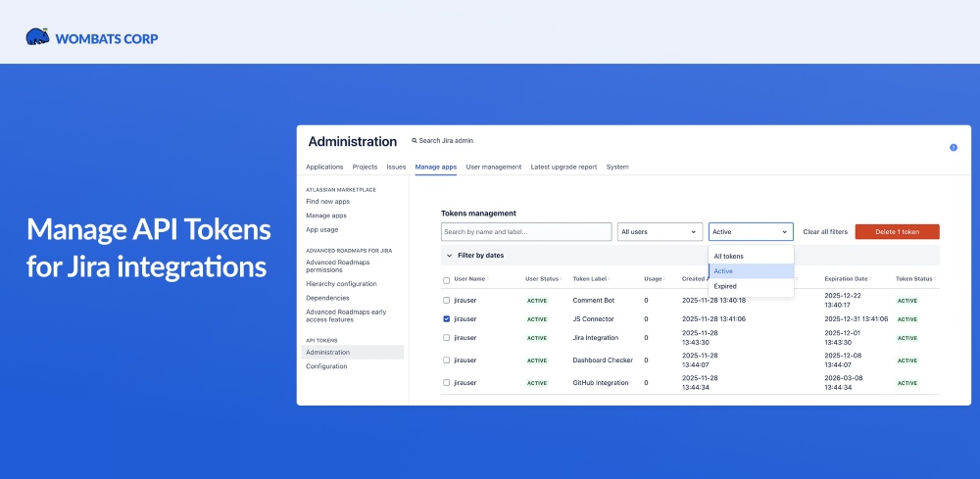Click the blue info icon at top right

954,147
